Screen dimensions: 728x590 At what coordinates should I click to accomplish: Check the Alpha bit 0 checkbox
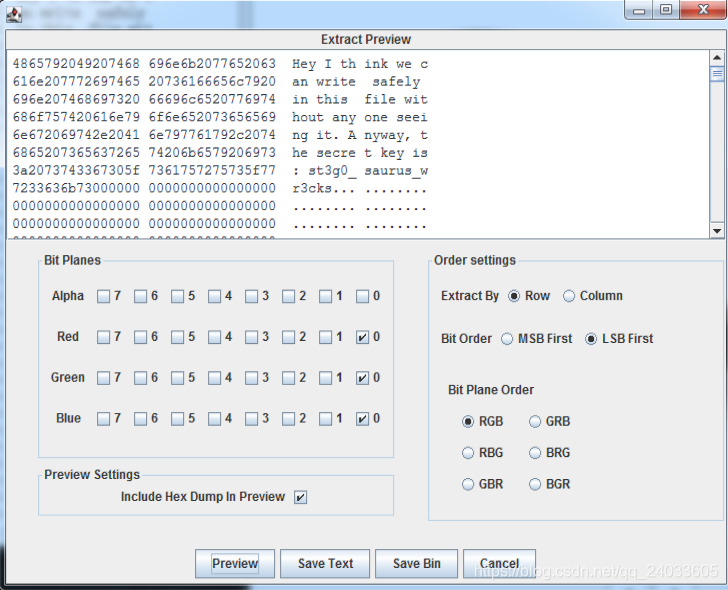tap(362, 297)
